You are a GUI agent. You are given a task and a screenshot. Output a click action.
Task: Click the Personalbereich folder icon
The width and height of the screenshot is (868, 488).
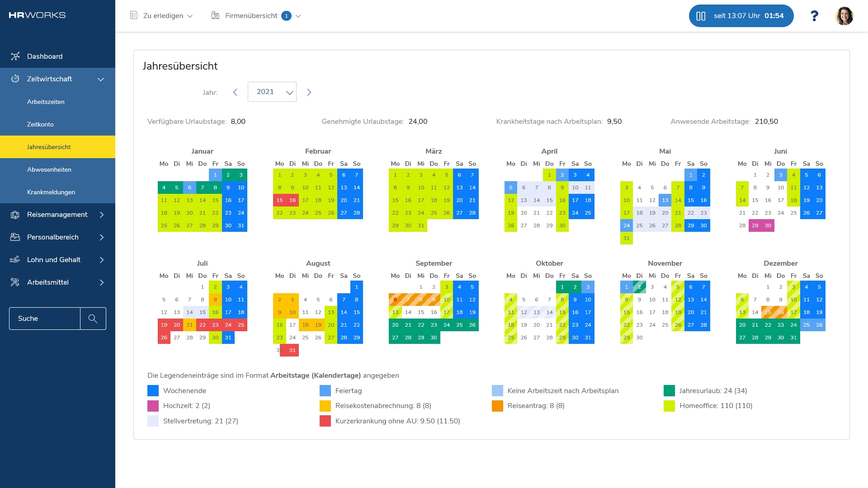pyautogui.click(x=15, y=237)
